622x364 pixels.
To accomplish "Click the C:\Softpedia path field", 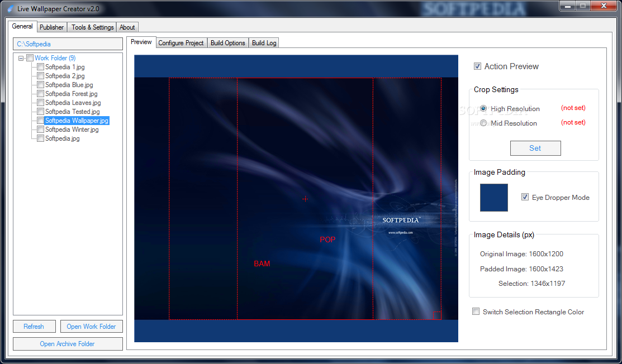I will click(x=68, y=44).
